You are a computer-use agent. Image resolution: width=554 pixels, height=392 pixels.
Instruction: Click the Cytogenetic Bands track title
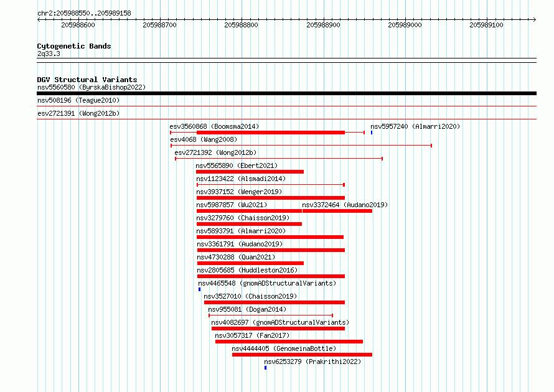click(74, 46)
